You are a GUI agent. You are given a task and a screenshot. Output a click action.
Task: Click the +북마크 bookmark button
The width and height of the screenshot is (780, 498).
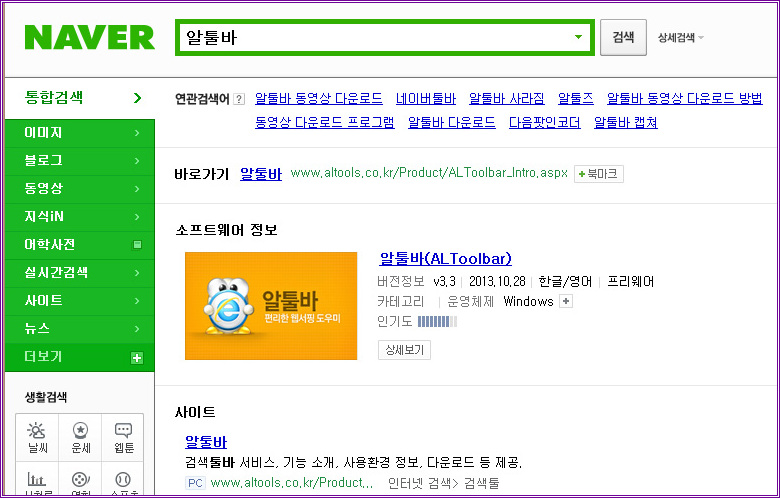pos(598,174)
